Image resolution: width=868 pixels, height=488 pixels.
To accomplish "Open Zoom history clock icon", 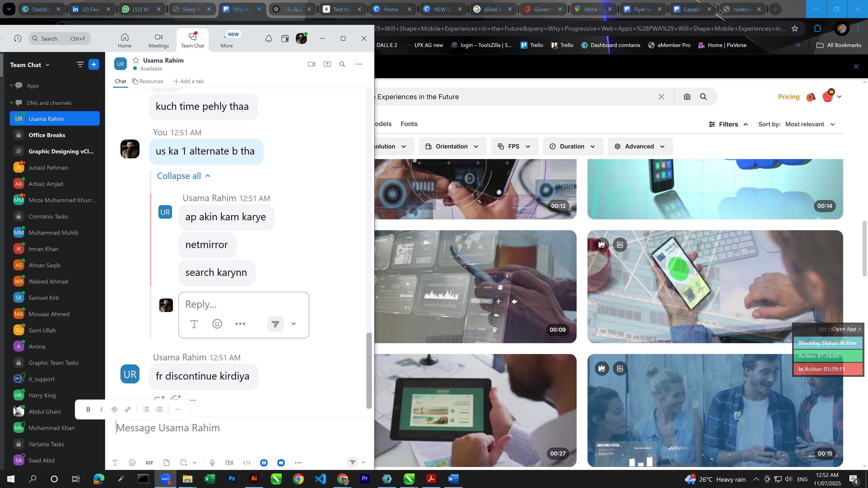I will (18, 38).
